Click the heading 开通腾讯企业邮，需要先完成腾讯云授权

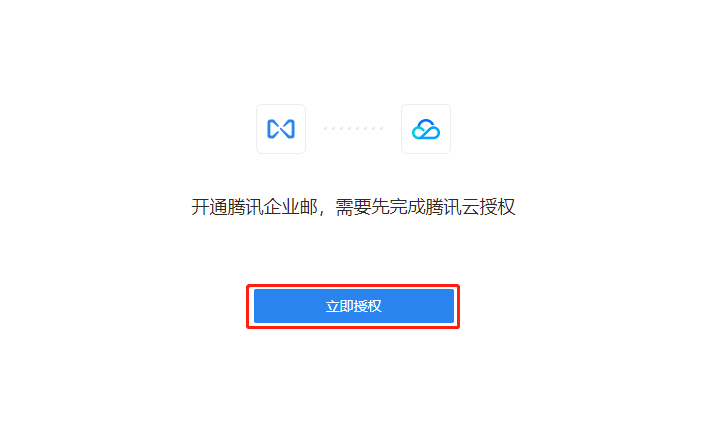tap(353, 207)
